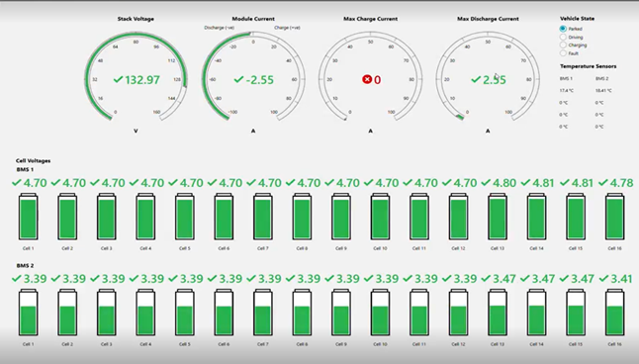Image resolution: width=639 pixels, height=364 pixels.
Task: Select the Parked vehicle state
Action: click(x=563, y=29)
